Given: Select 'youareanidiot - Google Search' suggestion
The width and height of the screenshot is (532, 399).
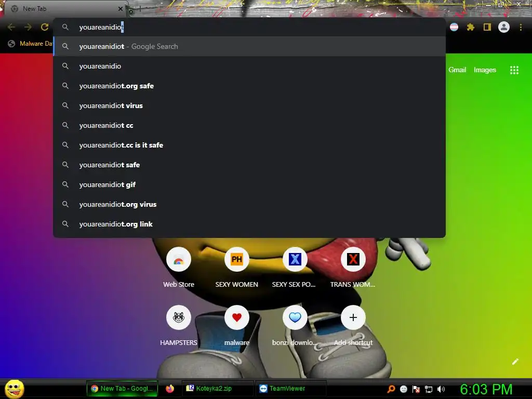Looking at the screenshot, I should (x=249, y=46).
